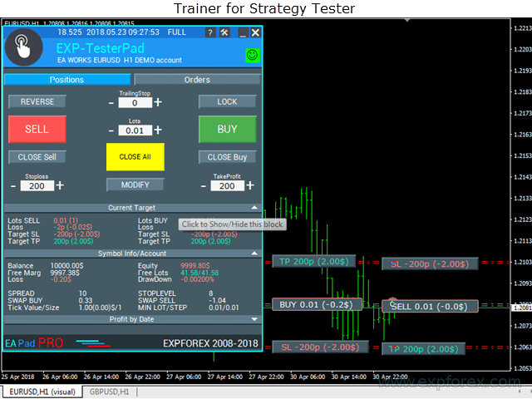
Task: Click the FULL mode text in header
Action: (x=177, y=32)
